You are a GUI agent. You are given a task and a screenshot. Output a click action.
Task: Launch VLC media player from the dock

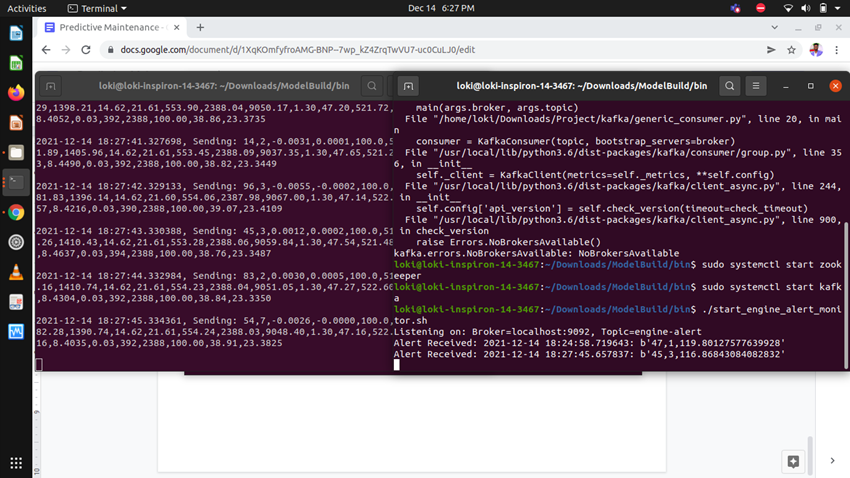[16, 272]
